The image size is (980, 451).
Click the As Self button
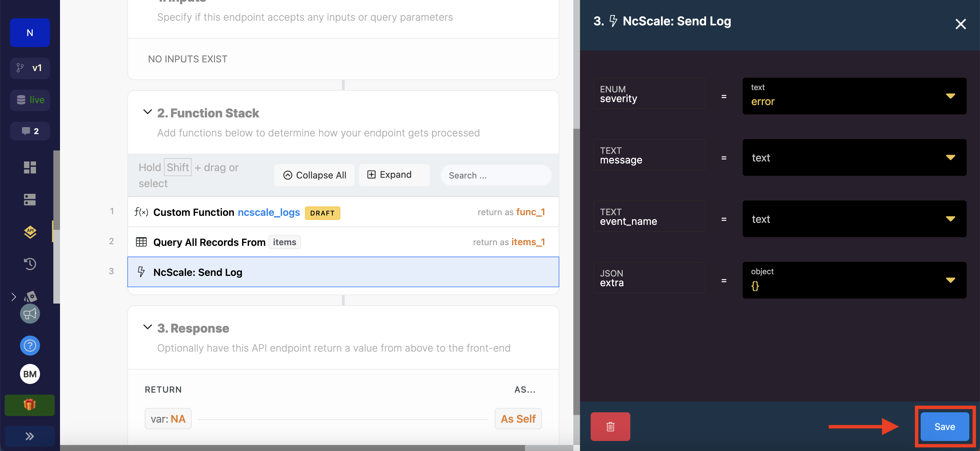pos(518,419)
